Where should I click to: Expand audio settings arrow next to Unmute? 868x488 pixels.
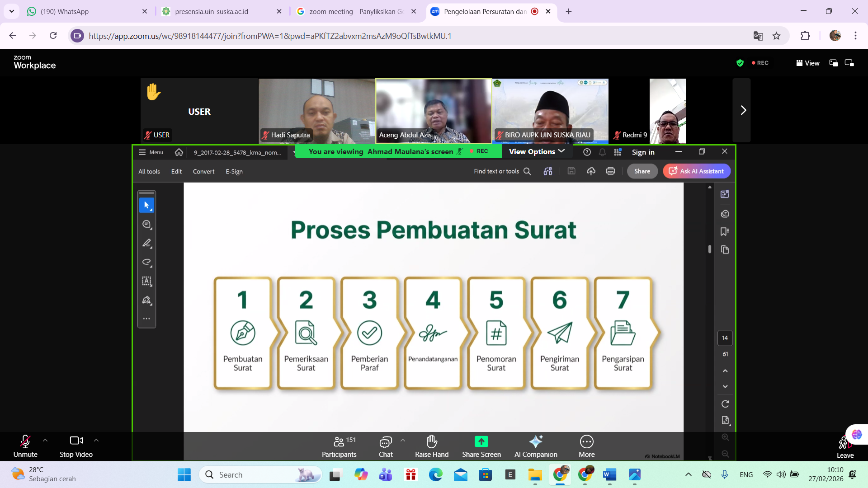[x=45, y=440]
